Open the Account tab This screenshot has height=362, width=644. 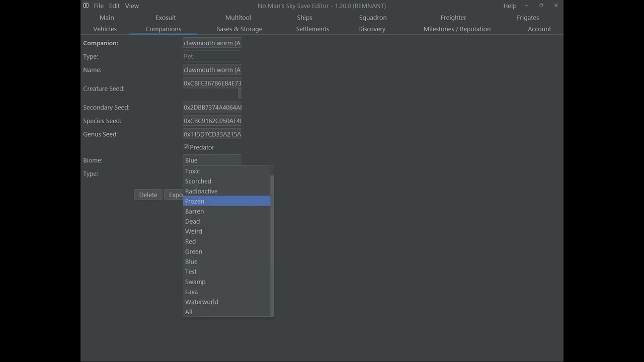point(539,29)
